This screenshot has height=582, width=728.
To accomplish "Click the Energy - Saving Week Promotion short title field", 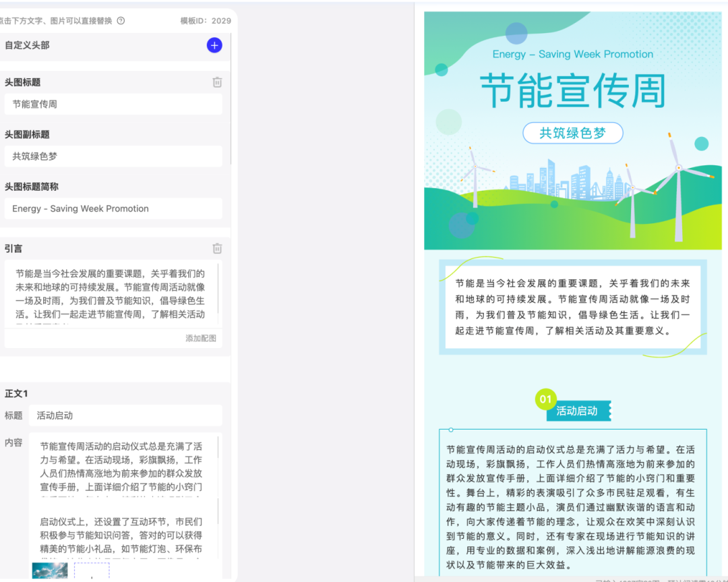I will coord(113,208).
